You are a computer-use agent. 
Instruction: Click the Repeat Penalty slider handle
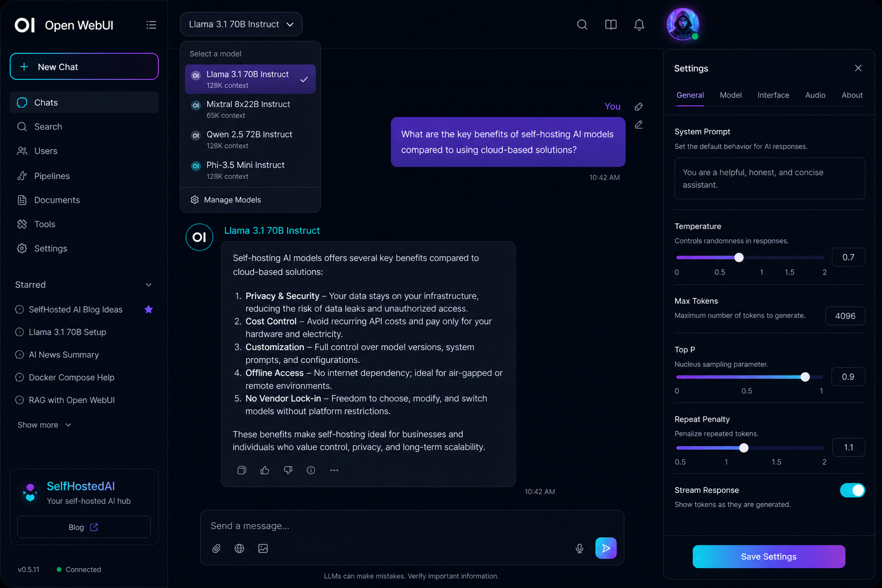coord(744,448)
